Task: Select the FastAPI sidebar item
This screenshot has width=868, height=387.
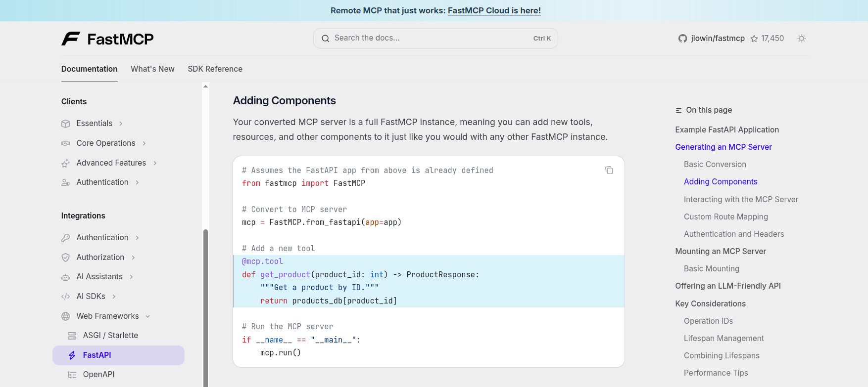Action: (x=118, y=355)
